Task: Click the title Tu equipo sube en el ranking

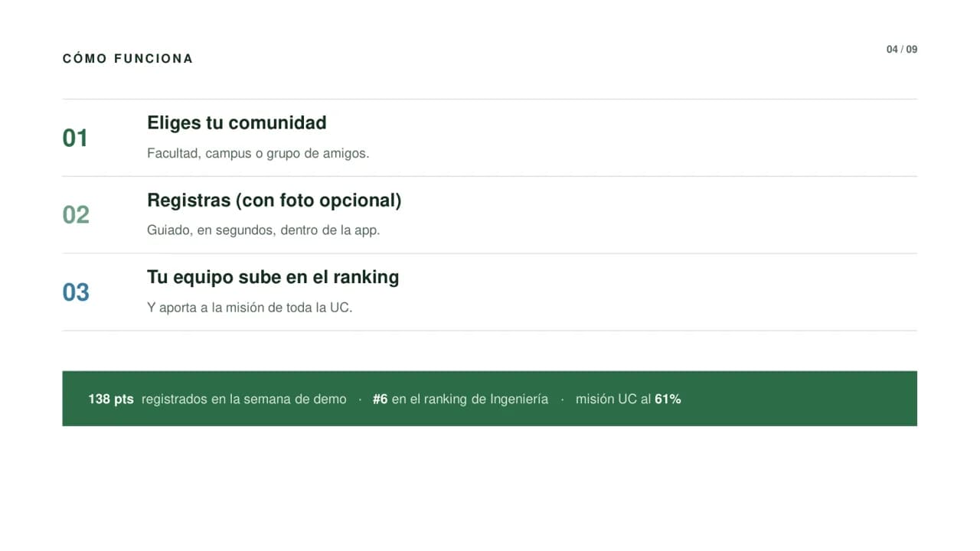Action: (x=273, y=277)
